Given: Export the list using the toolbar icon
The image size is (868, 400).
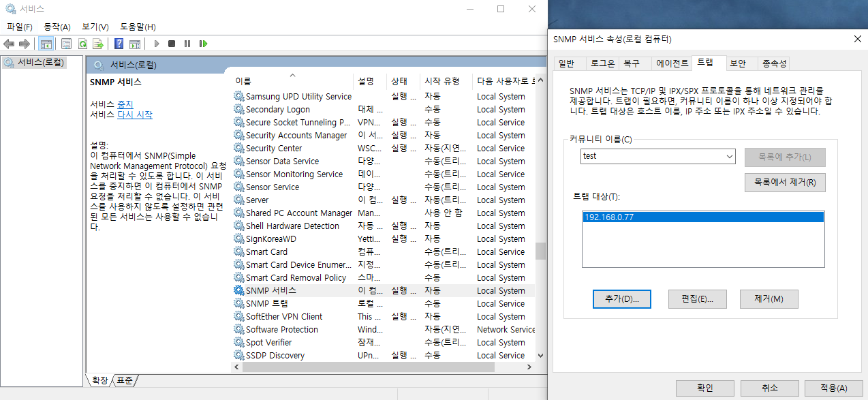Looking at the screenshot, I should [x=98, y=44].
